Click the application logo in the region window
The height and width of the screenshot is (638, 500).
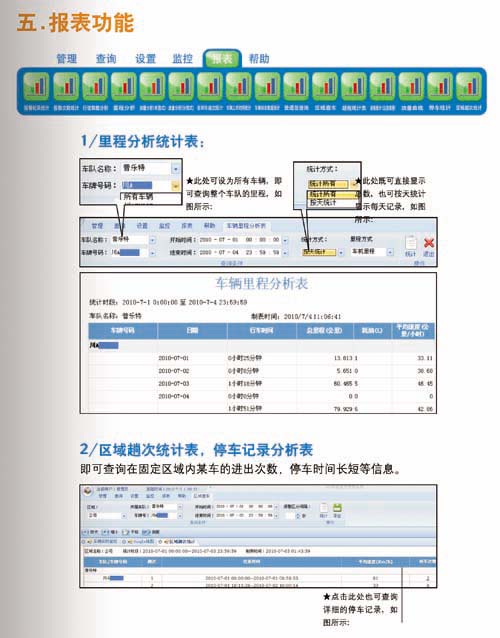click(x=87, y=491)
